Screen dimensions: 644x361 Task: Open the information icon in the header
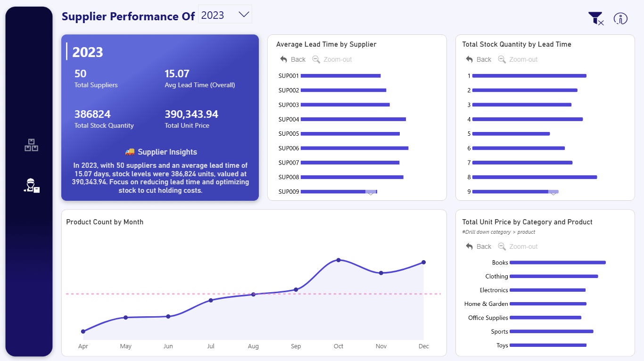[620, 18]
